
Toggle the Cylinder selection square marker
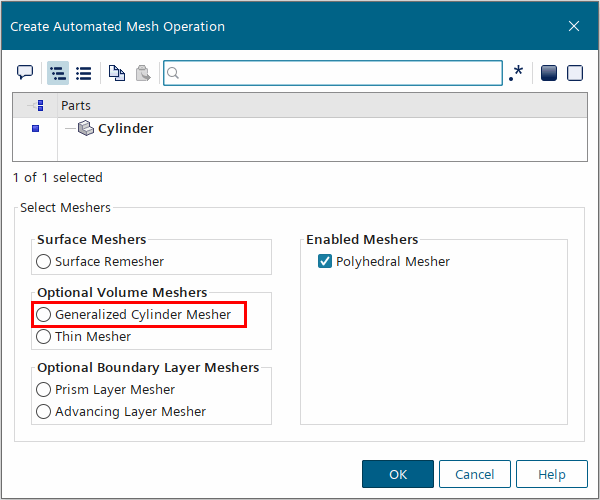[36, 129]
